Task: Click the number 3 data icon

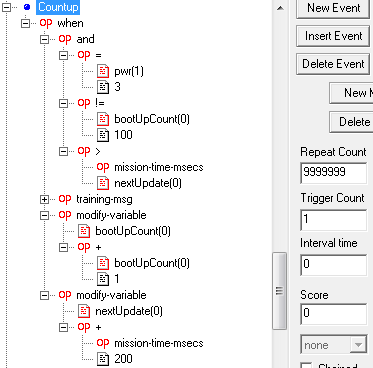Action: pyautogui.click(x=103, y=87)
